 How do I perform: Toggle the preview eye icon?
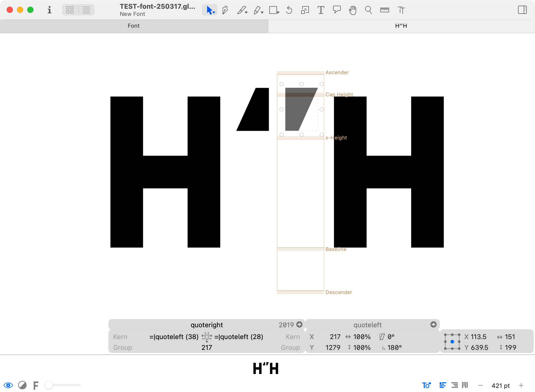8,385
